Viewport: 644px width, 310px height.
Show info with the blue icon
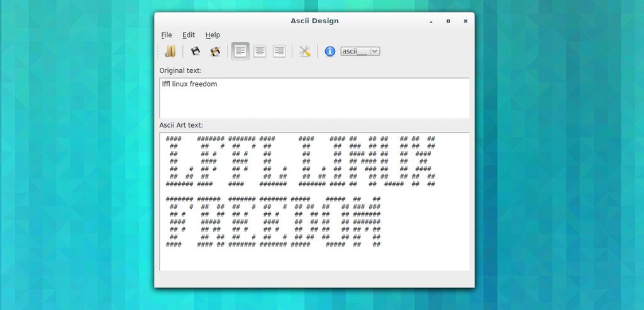pyautogui.click(x=330, y=52)
